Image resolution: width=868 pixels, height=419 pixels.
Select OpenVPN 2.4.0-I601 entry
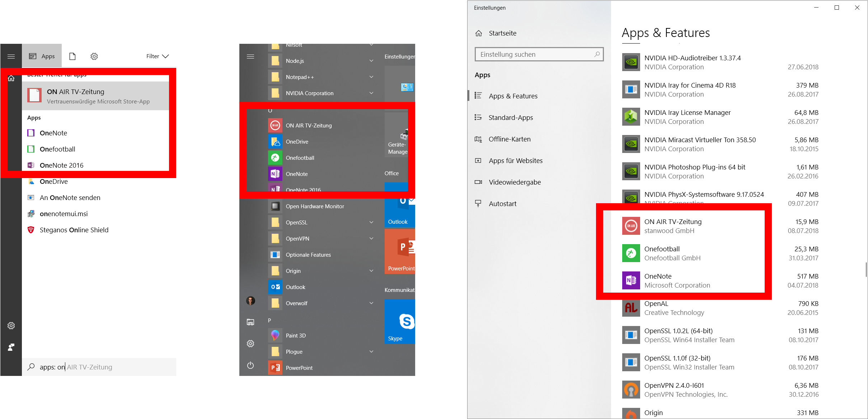click(x=721, y=390)
